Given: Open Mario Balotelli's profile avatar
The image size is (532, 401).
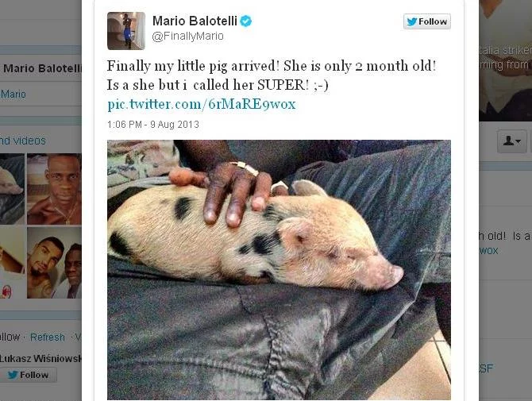Looking at the screenshot, I should pyautogui.click(x=126, y=31).
